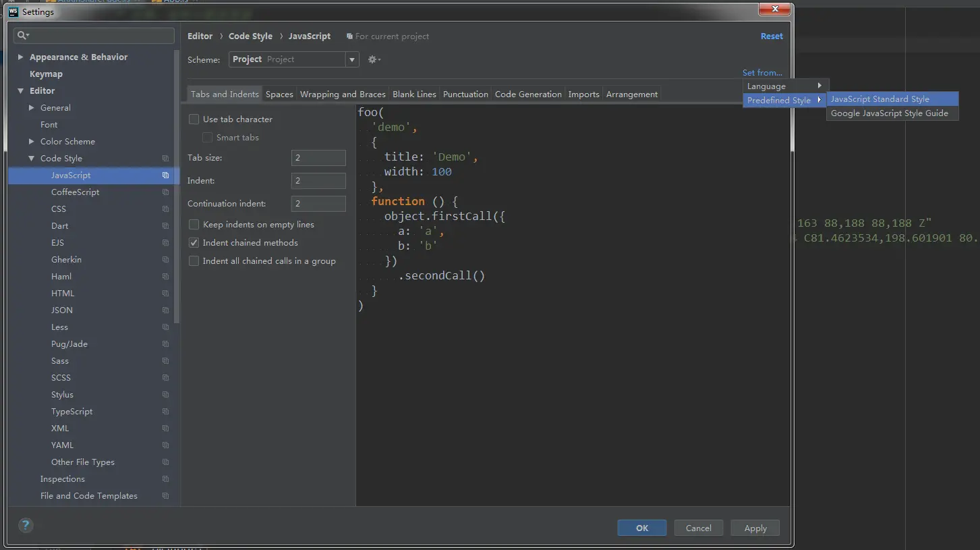Uncheck Indent chained methods
Viewport: 980px width, 550px height.
coord(194,243)
